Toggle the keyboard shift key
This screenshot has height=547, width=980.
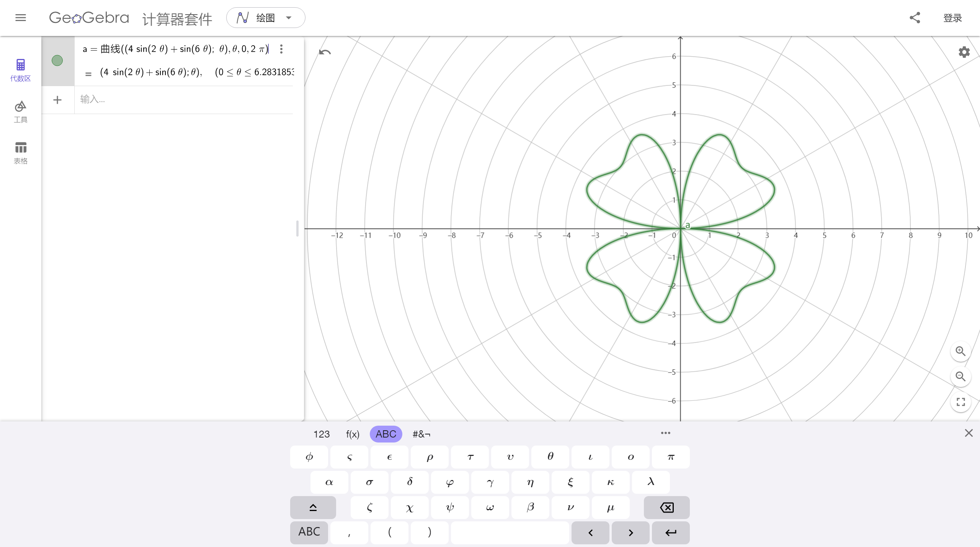pyautogui.click(x=313, y=508)
